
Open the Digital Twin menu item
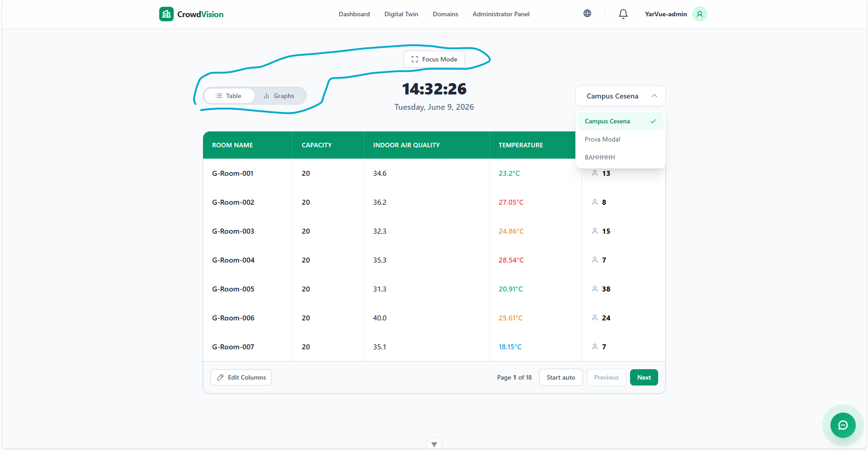coord(401,14)
